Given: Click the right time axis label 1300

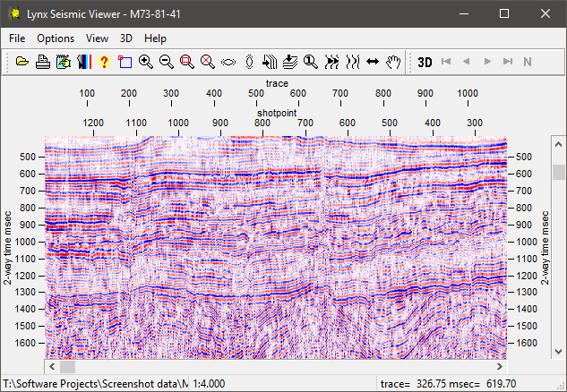Looking at the screenshot, I should [x=527, y=292].
